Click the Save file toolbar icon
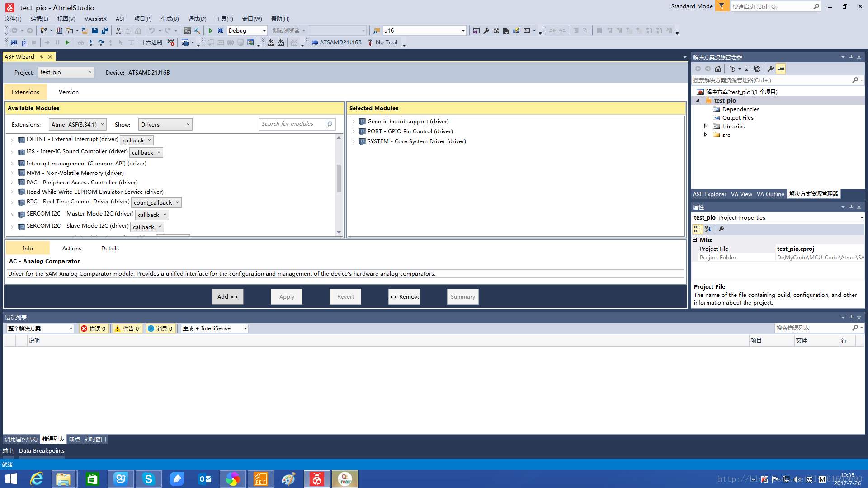868x488 pixels. (95, 31)
